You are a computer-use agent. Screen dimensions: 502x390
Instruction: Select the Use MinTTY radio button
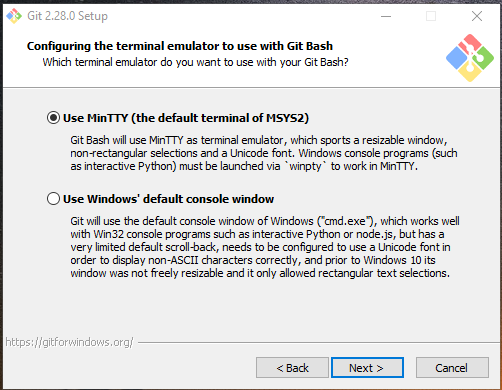coord(53,118)
